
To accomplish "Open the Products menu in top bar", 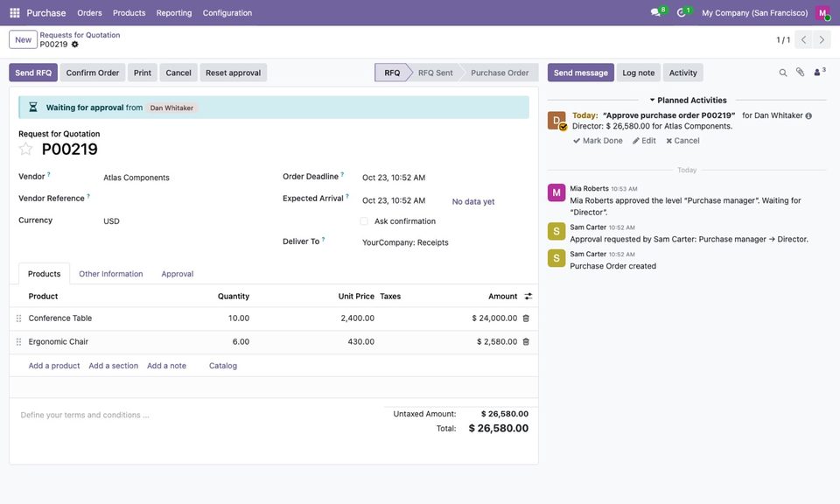I will pos(129,13).
